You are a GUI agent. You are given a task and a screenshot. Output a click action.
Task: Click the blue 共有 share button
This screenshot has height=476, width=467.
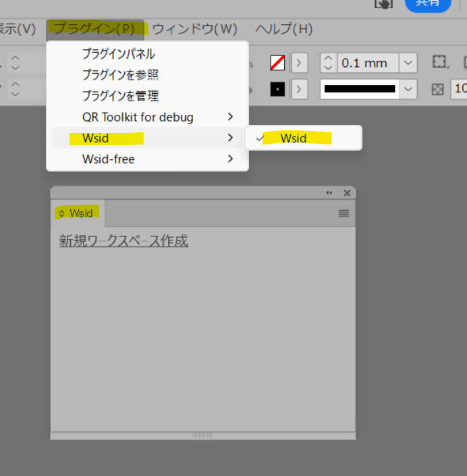click(x=427, y=4)
